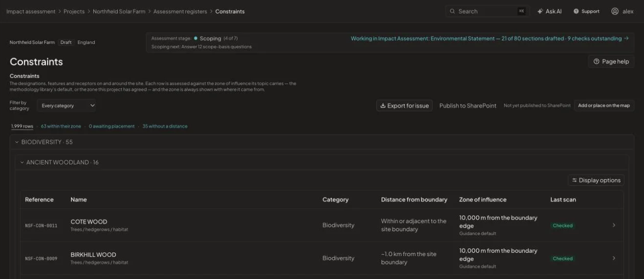Image resolution: width=644 pixels, height=279 pixels.
Task: Click COTE WOOD name
Action: (x=89, y=221)
